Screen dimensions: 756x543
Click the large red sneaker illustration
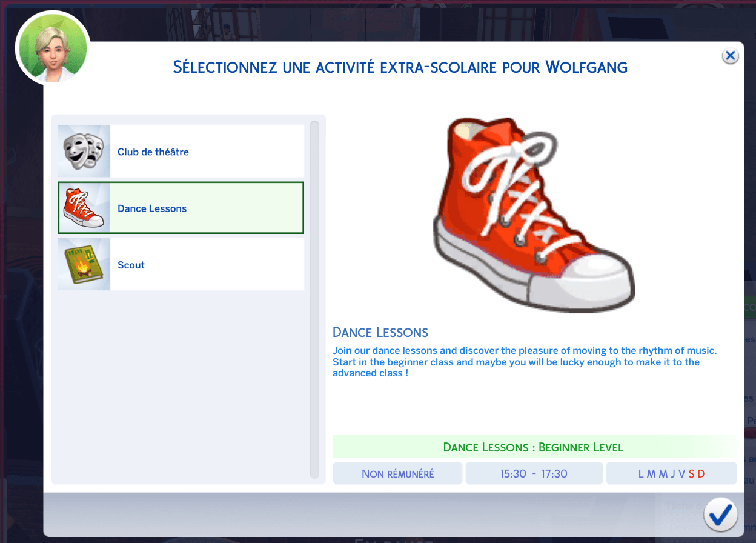[x=533, y=215]
